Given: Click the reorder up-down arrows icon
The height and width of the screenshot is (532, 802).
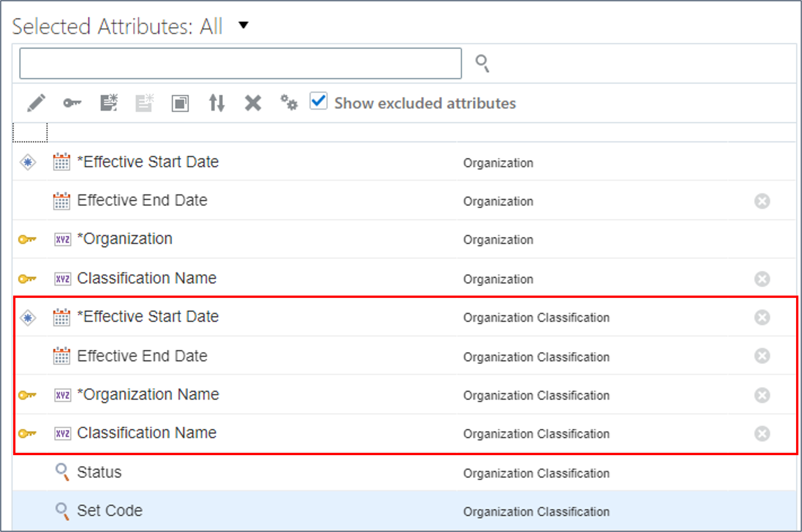Looking at the screenshot, I should click(216, 103).
